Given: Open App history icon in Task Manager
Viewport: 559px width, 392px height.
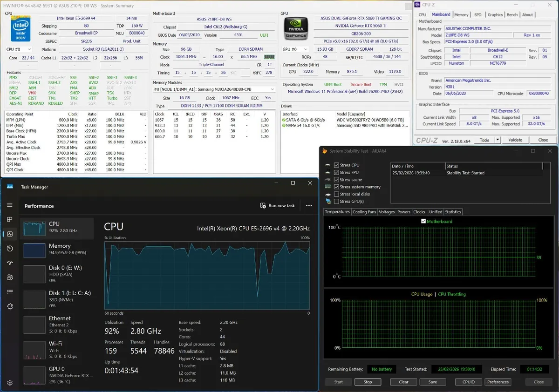Looking at the screenshot, I should (10, 249).
